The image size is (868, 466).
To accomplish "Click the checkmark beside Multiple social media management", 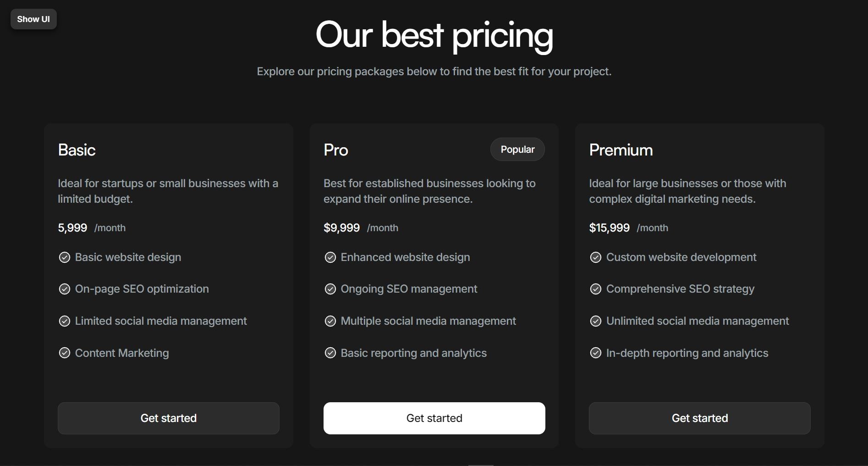I will pos(330,321).
